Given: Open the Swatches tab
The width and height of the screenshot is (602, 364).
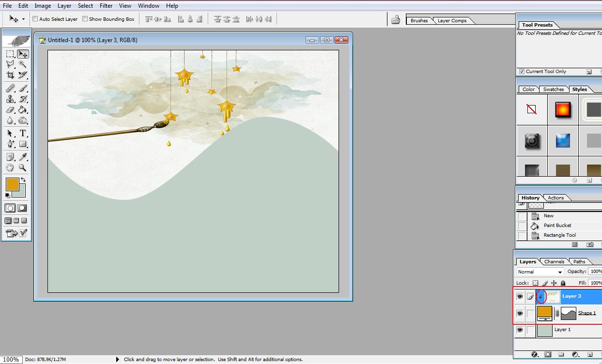Looking at the screenshot, I should tap(553, 89).
